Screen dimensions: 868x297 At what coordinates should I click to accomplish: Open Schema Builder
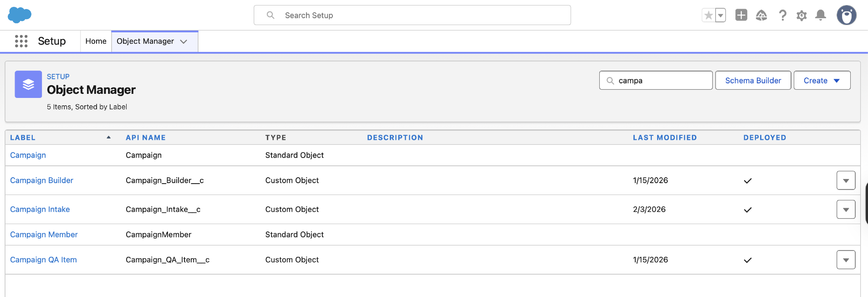(753, 81)
